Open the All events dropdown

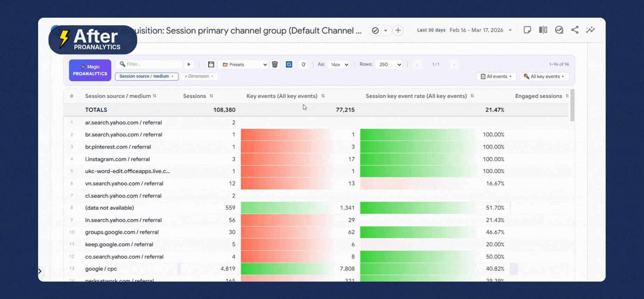pos(496,76)
